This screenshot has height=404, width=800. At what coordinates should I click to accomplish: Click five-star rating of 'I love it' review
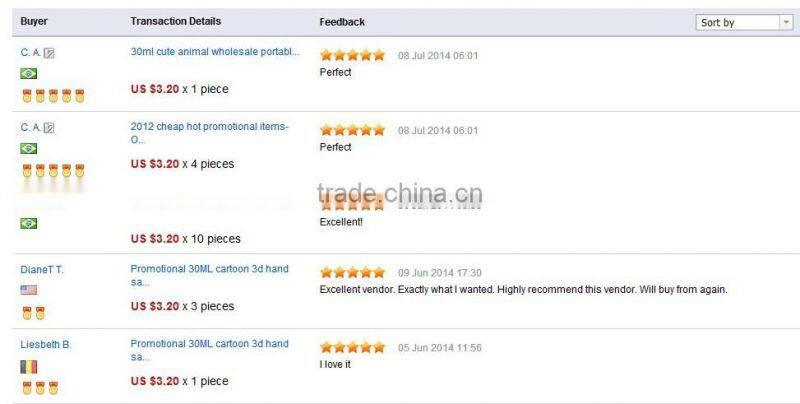coord(352,347)
